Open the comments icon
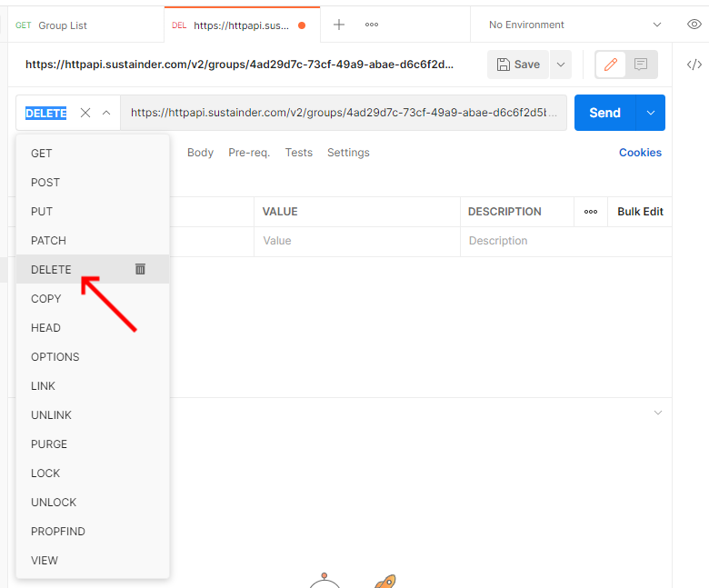The width and height of the screenshot is (709, 588). click(641, 65)
